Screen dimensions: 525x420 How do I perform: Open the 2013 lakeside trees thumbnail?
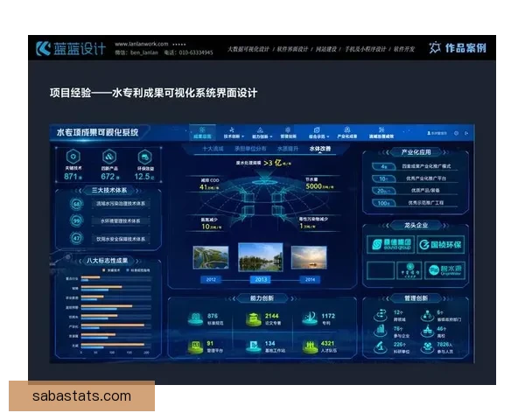(x=260, y=257)
